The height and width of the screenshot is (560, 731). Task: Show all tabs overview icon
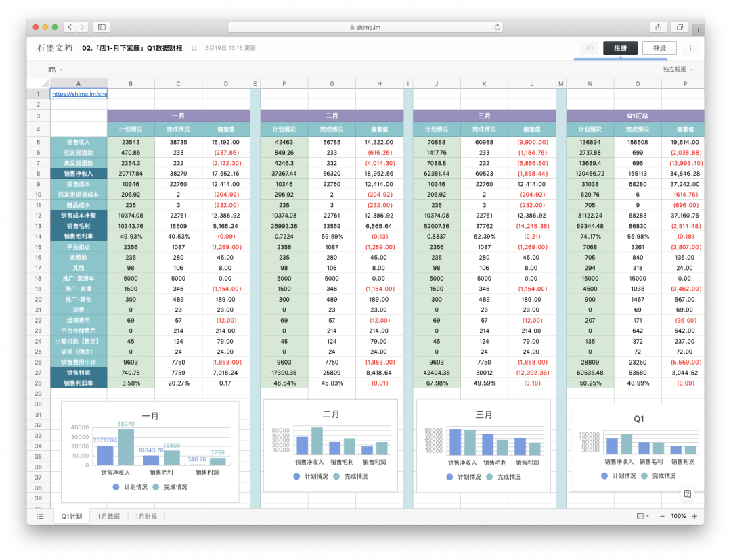tap(680, 27)
